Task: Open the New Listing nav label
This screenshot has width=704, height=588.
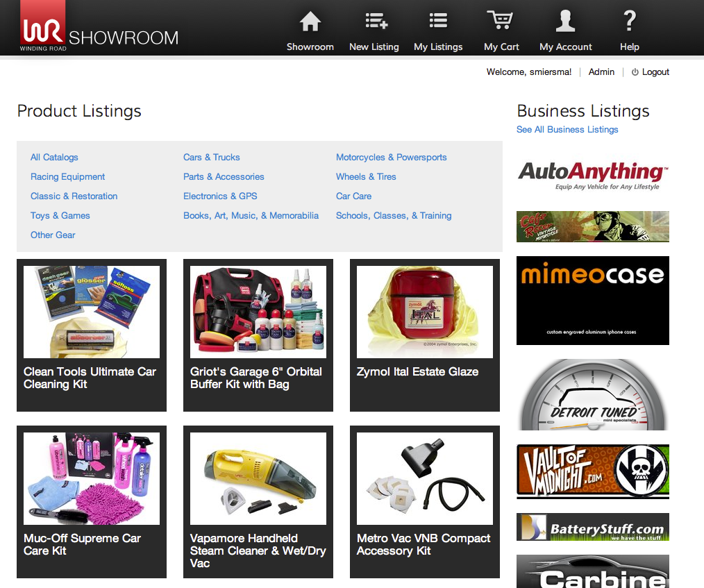Action: [374, 47]
